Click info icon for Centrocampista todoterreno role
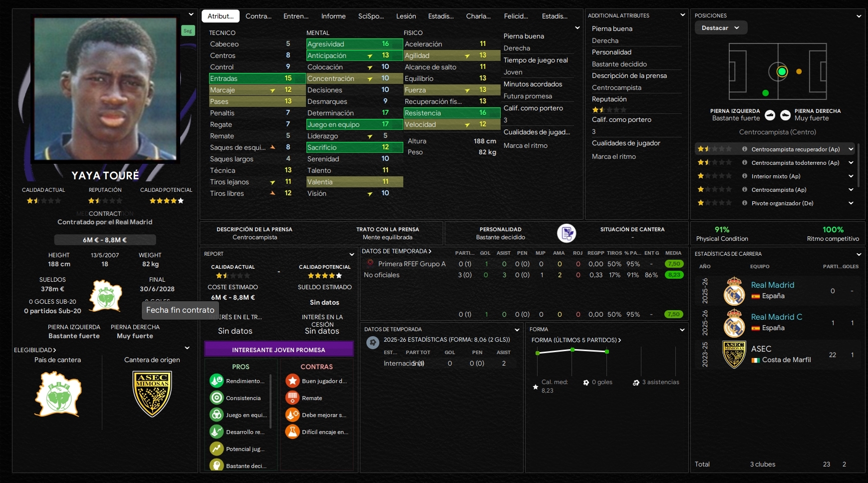The width and height of the screenshot is (868, 483). tap(745, 163)
